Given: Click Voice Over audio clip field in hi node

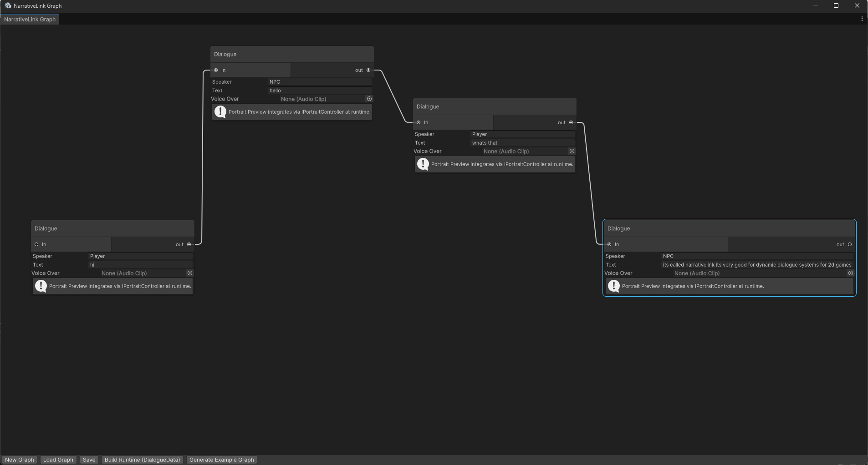Looking at the screenshot, I should pyautogui.click(x=147, y=273).
